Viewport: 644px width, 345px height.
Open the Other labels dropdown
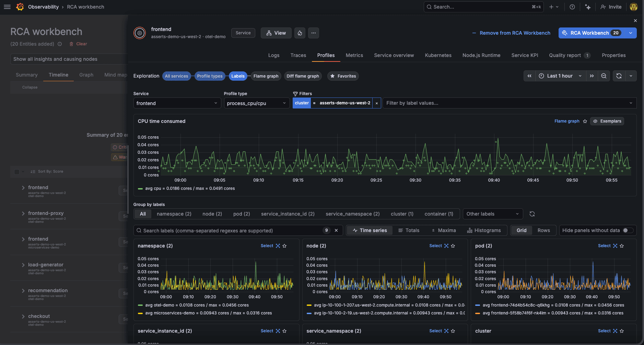pos(493,214)
